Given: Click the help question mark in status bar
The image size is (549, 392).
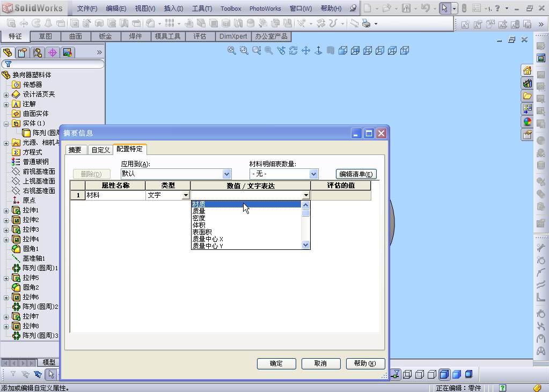Looking at the screenshot, I should pyautogui.click(x=502, y=388).
